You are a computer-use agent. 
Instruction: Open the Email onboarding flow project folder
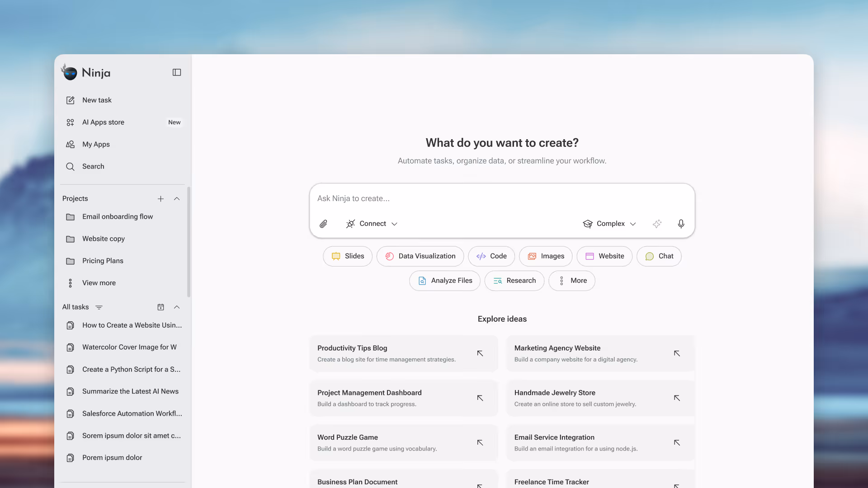coord(118,216)
